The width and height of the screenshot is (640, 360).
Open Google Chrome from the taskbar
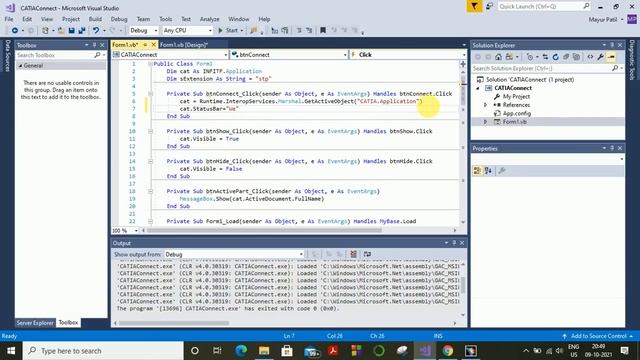(448, 351)
